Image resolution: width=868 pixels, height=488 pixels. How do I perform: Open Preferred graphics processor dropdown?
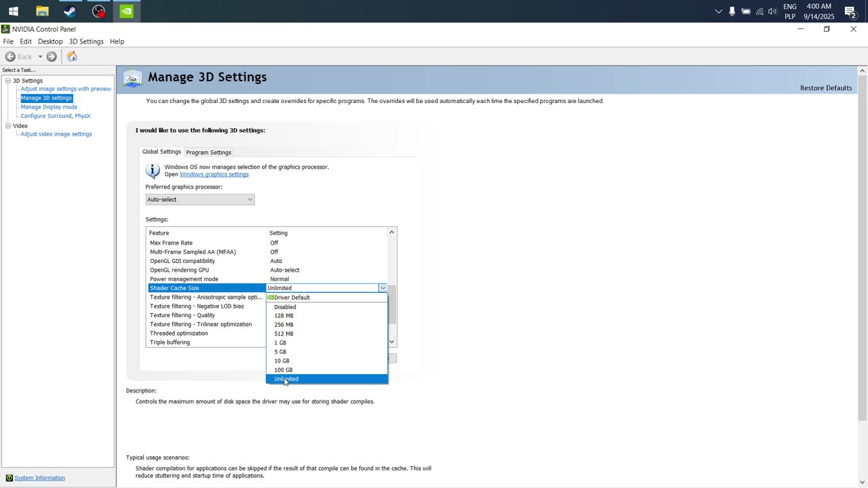coord(200,199)
